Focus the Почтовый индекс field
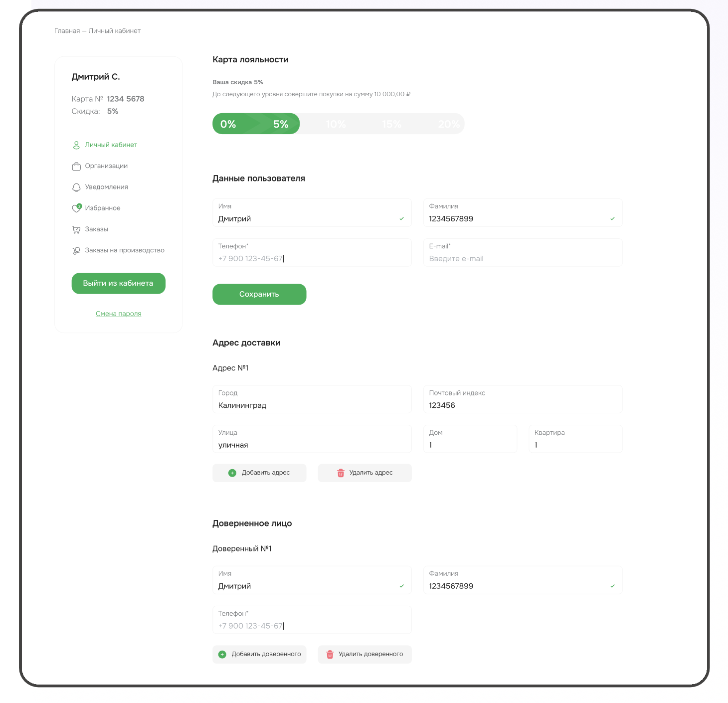Image resolution: width=728 pixels, height=703 pixels. [x=523, y=399]
